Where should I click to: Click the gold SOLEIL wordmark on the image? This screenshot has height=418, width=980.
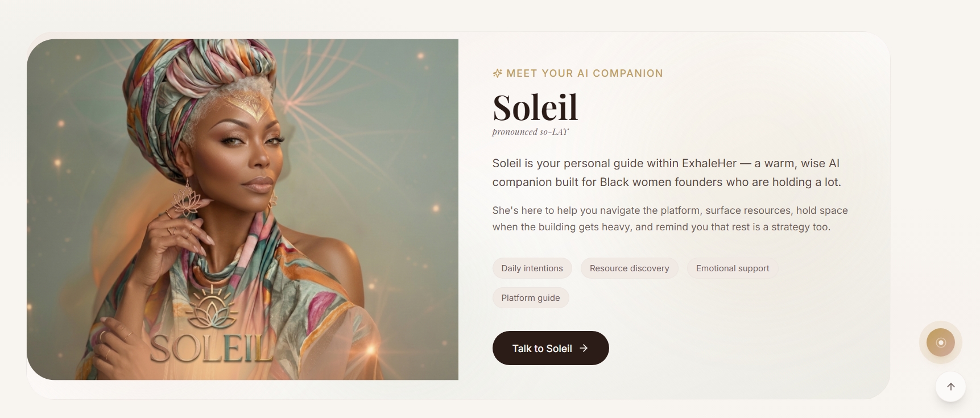click(x=211, y=347)
